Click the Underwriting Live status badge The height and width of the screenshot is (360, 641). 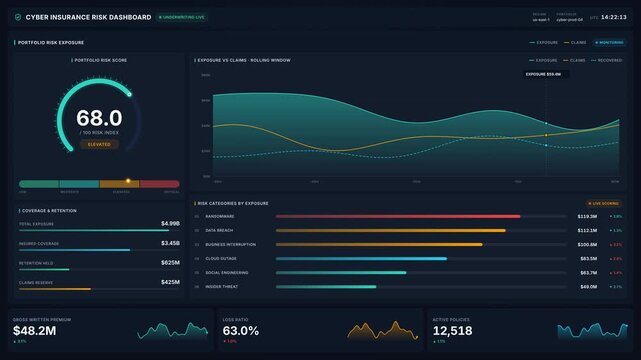(182, 17)
